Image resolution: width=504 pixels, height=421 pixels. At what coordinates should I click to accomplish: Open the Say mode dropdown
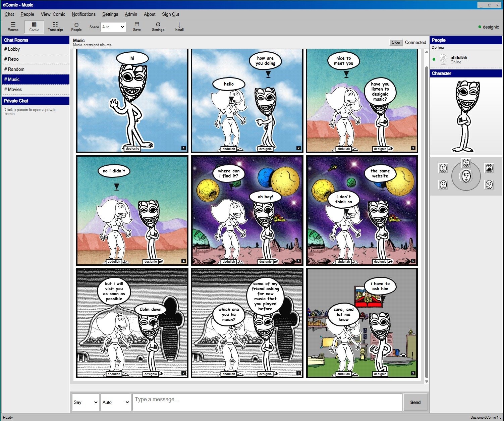(x=86, y=402)
